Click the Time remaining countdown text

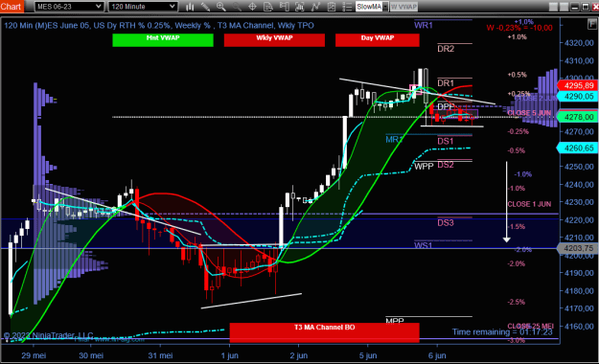pyautogui.click(x=502, y=332)
